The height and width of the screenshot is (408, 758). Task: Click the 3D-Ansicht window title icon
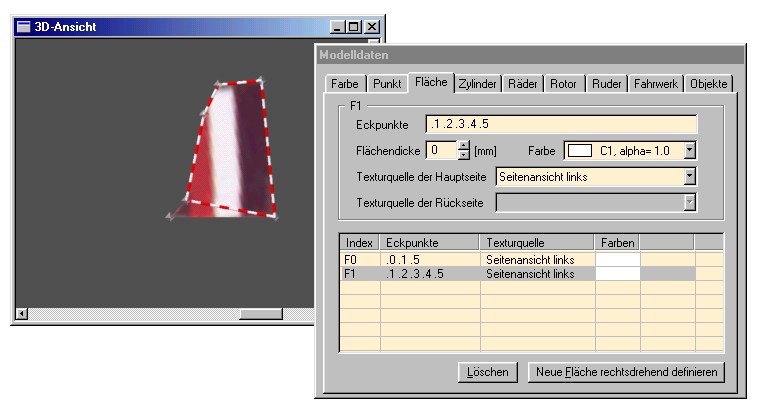coord(24,27)
